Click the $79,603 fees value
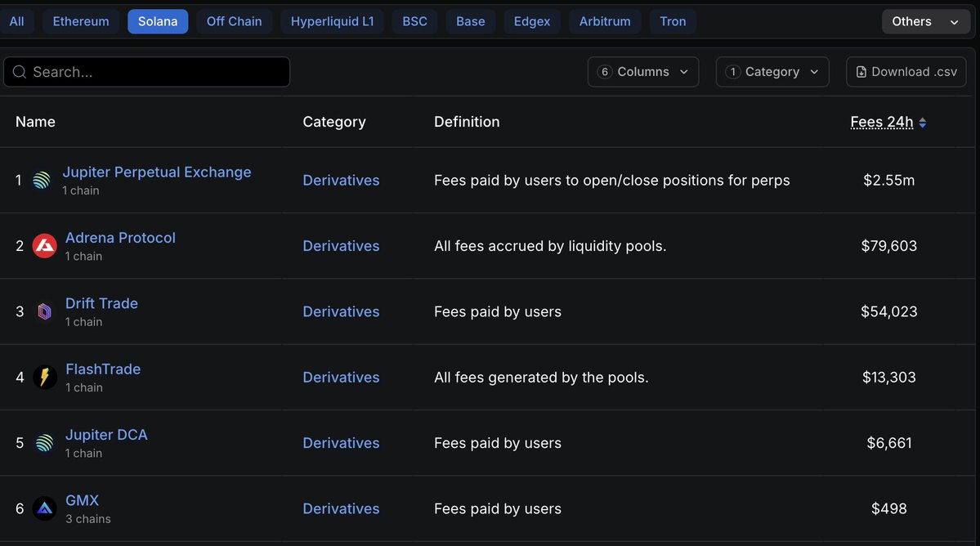Viewport: 980px width, 546px height. pos(888,246)
